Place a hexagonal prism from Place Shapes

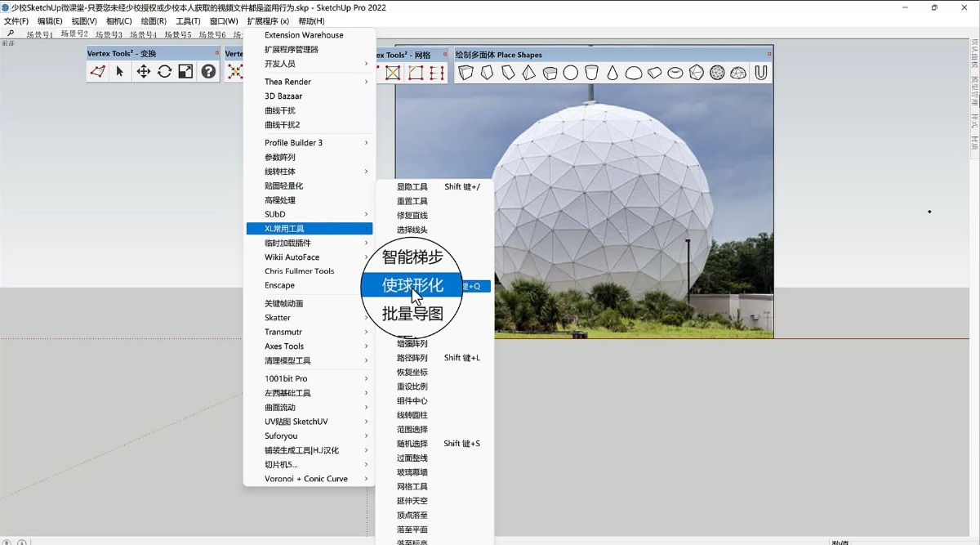[x=550, y=73]
